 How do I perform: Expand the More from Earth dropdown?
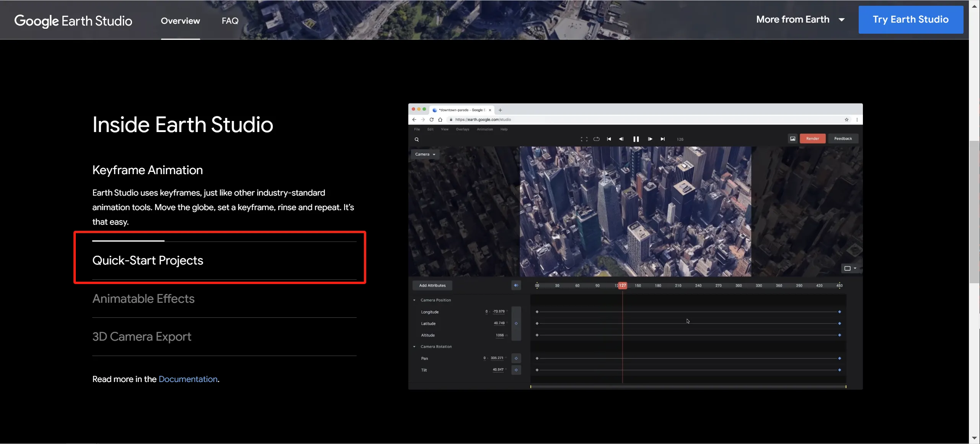[x=800, y=20]
